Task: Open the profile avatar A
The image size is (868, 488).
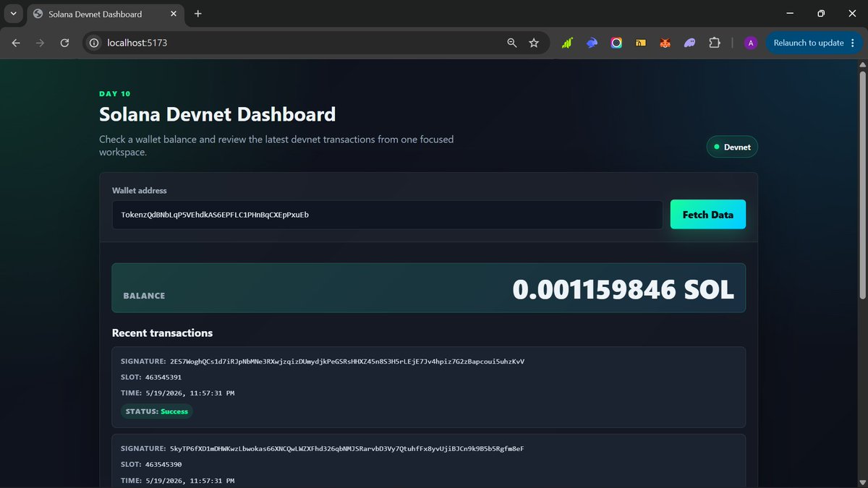Action: 751,43
